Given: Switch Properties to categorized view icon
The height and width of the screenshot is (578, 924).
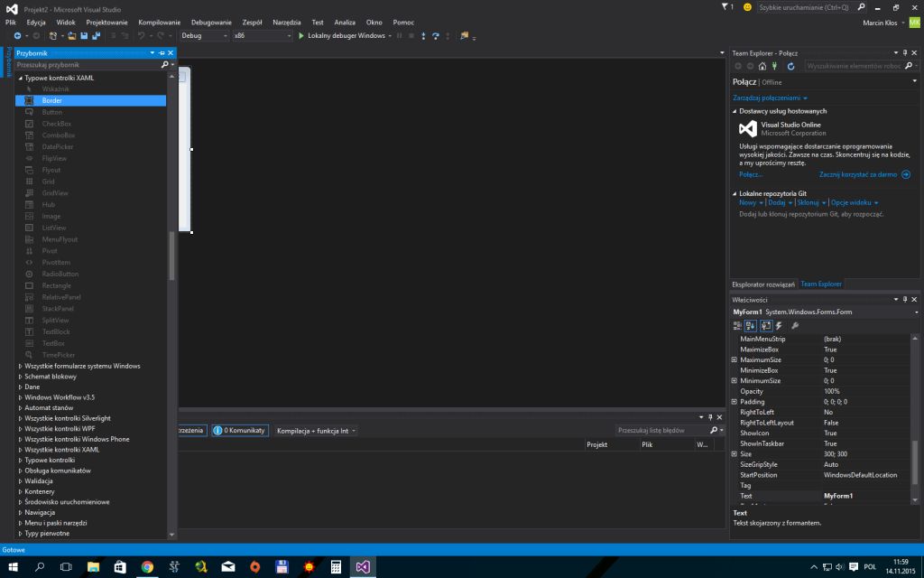Looking at the screenshot, I should pyautogui.click(x=737, y=326).
